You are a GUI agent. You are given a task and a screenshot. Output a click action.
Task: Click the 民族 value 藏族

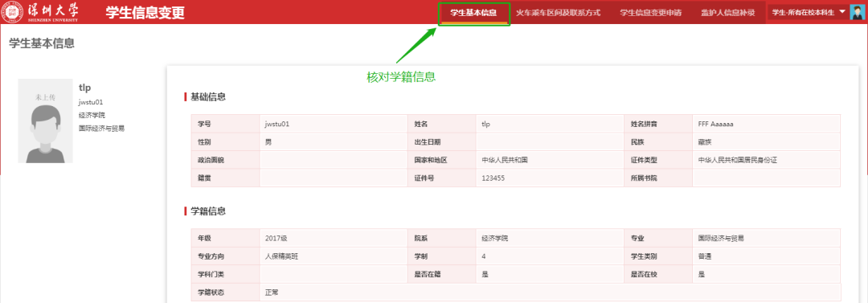[x=705, y=141]
